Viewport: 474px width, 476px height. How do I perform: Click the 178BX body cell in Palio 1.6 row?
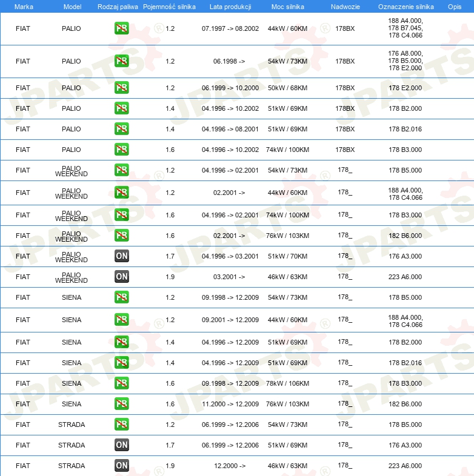point(345,150)
